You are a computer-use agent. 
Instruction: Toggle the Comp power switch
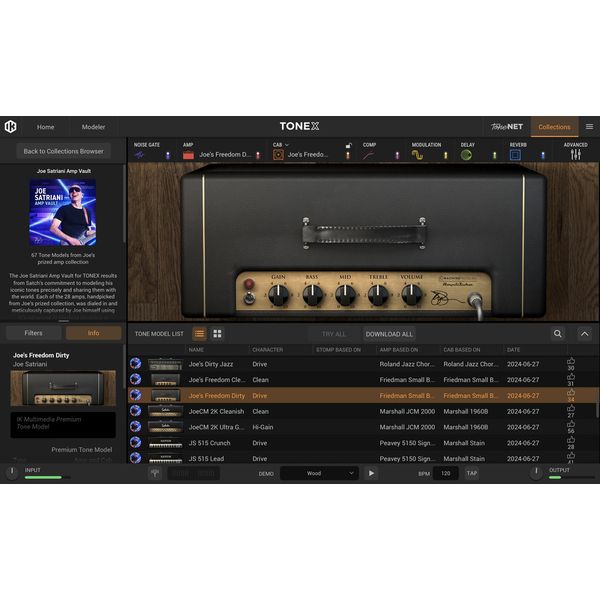click(x=397, y=155)
